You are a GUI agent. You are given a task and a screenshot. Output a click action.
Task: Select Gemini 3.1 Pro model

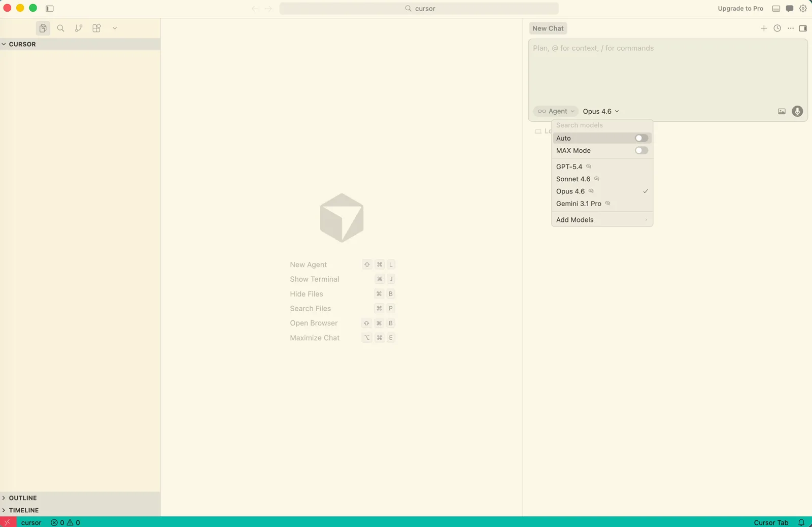point(602,204)
